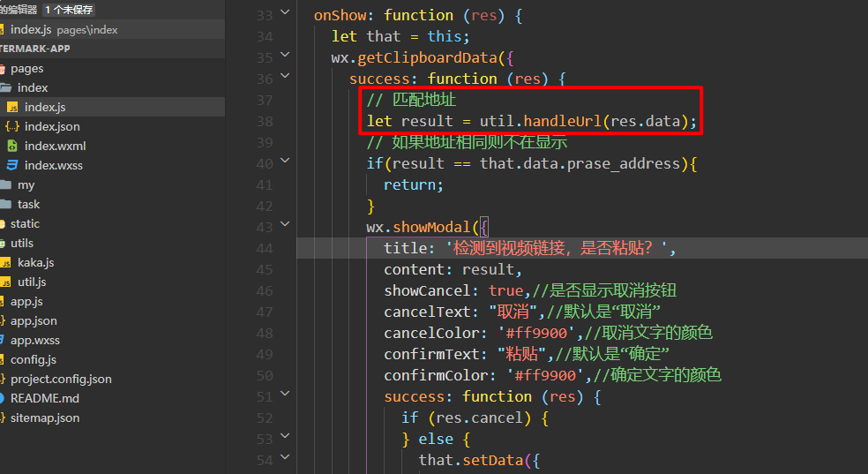Click the setData call on line 54
The image size is (868, 474).
493,460
